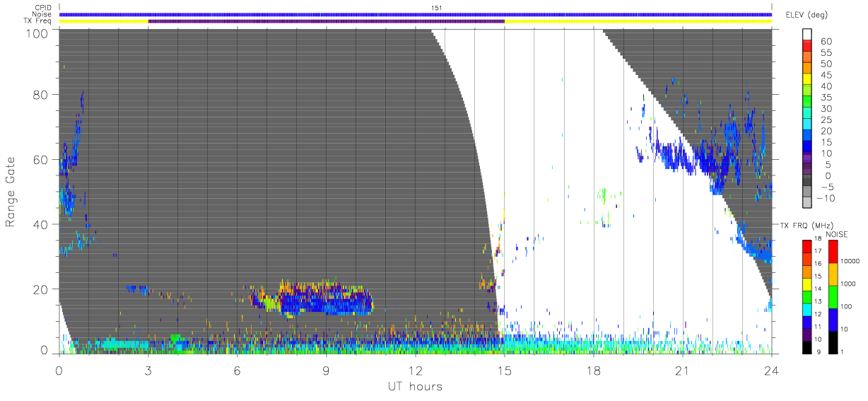Click the "10000" label on NOISE colorbar
The image size is (868, 401).
click(x=850, y=261)
